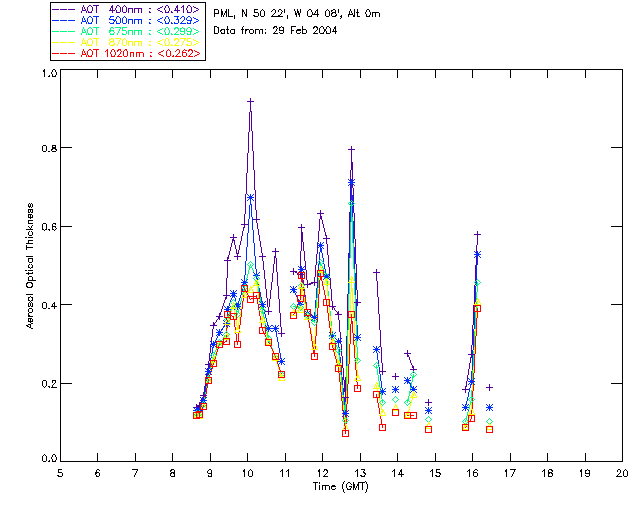This screenshot has width=640, height=512.
Task: Click the y-axis tick label '0.4'
Action: click(x=49, y=305)
